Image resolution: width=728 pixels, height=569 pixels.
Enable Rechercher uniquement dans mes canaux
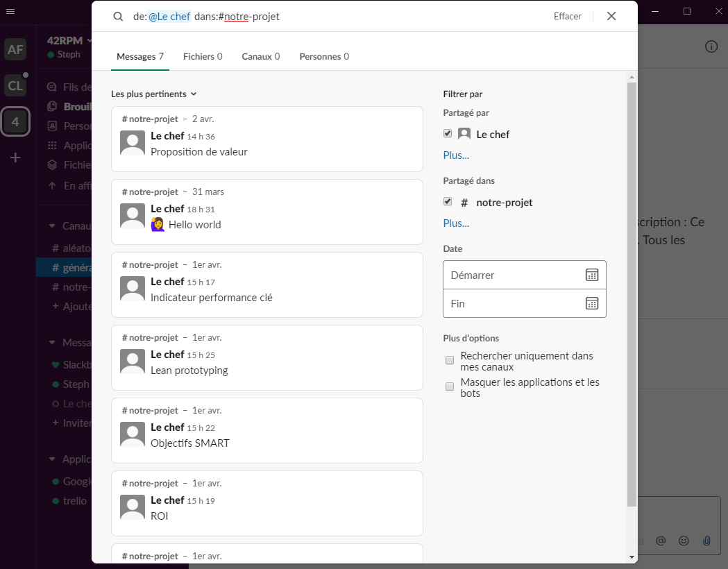click(x=450, y=360)
